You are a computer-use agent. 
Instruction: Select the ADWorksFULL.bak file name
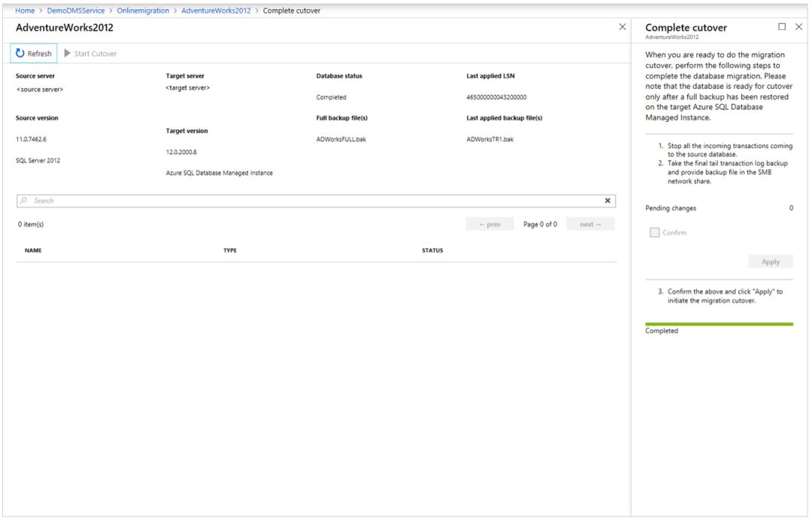[341, 139]
